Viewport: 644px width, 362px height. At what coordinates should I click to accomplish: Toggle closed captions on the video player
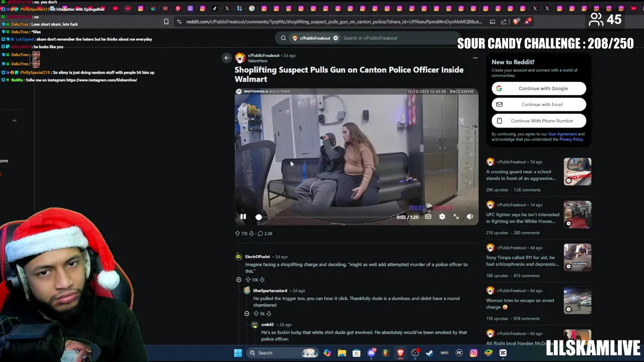coord(428,217)
